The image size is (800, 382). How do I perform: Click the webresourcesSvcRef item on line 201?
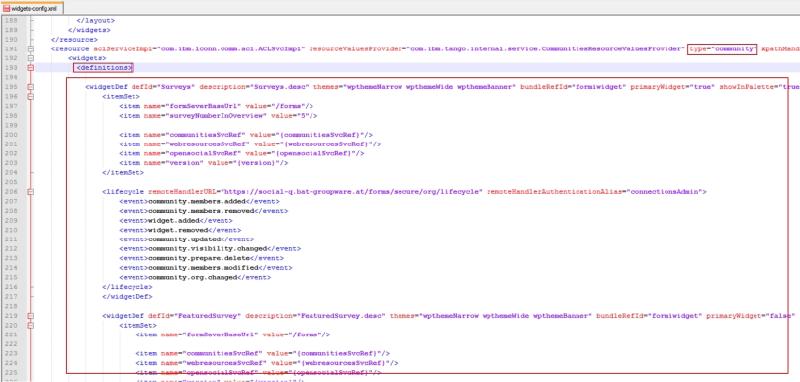(x=251, y=144)
